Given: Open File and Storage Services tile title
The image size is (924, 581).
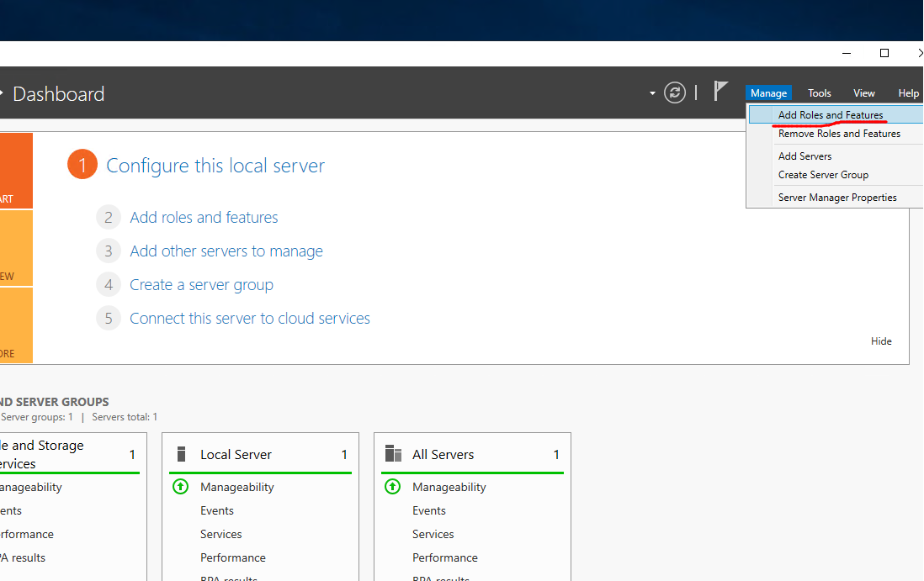Looking at the screenshot, I should [x=42, y=454].
